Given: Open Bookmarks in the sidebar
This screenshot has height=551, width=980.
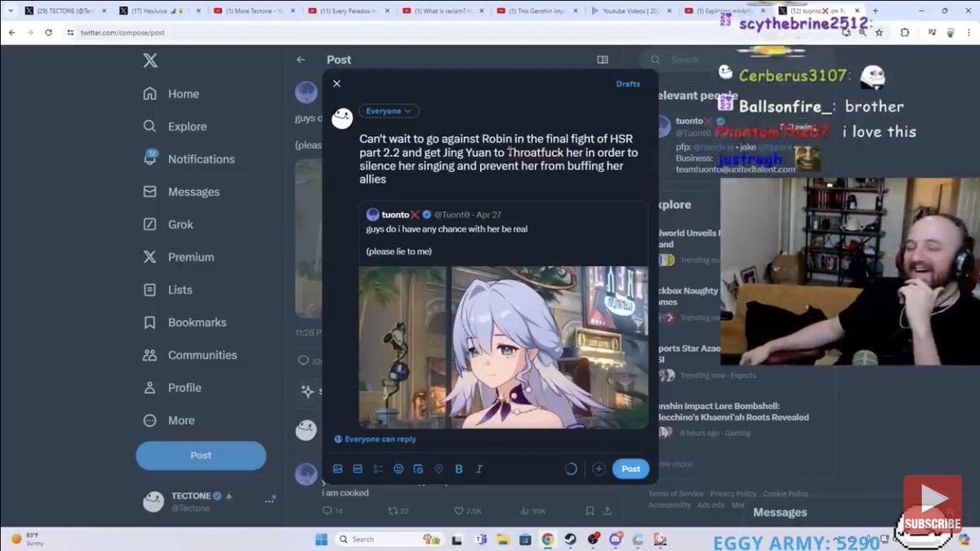Looking at the screenshot, I should point(185,322).
